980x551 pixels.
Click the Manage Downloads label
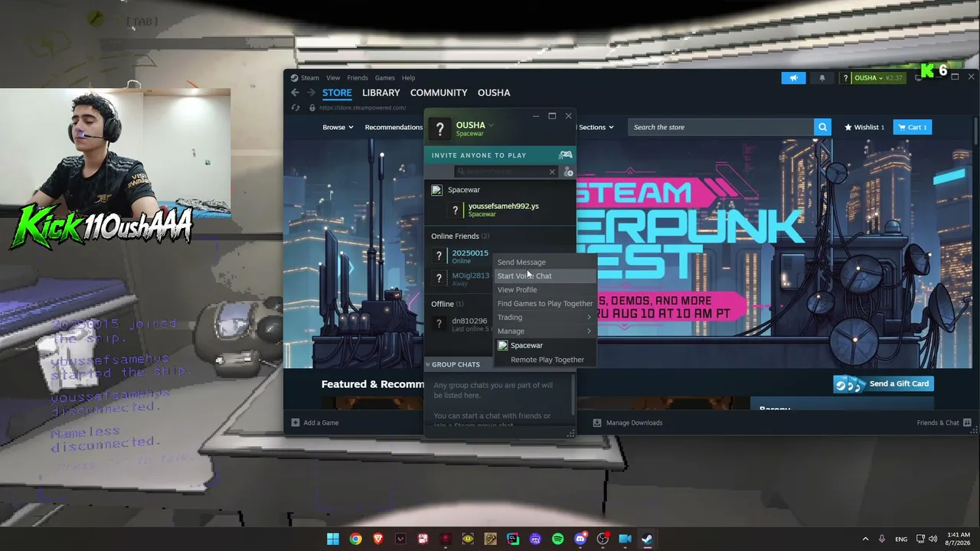pos(634,422)
